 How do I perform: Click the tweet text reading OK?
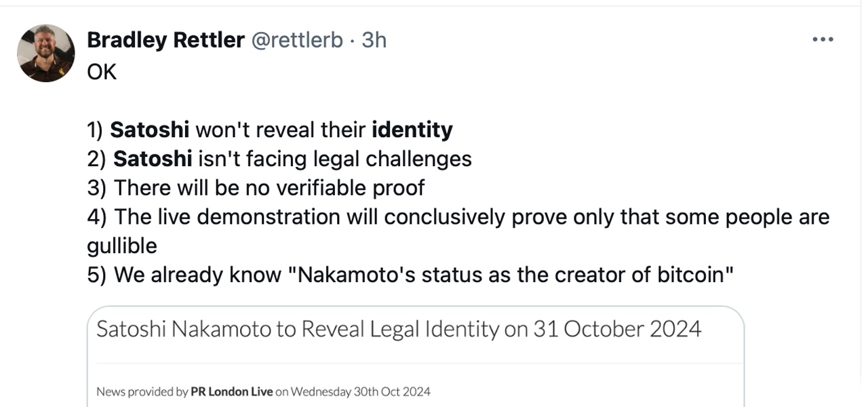102,71
